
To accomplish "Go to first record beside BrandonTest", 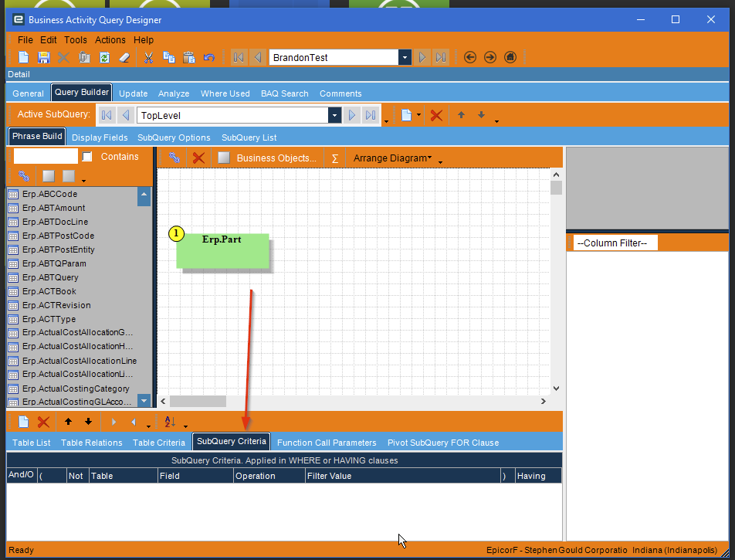I will (x=238, y=57).
